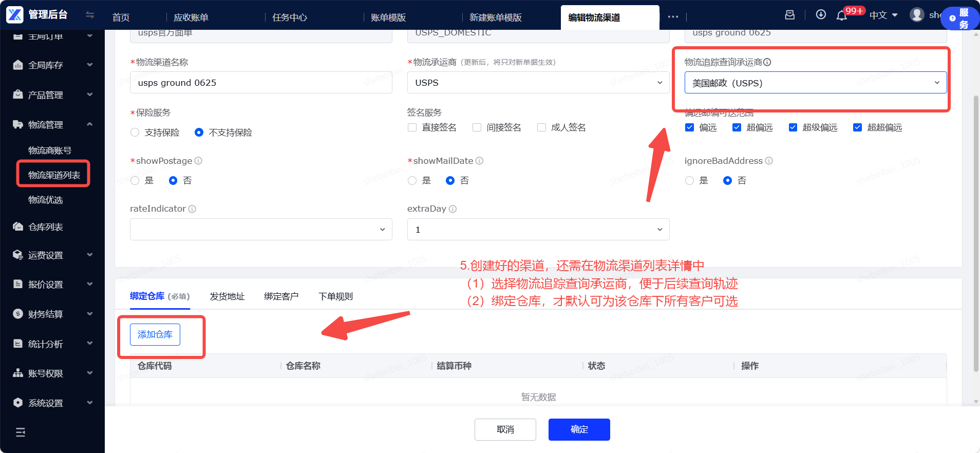
Task: Click the 账号权限 org-tree icon
Action: [18, 373]
